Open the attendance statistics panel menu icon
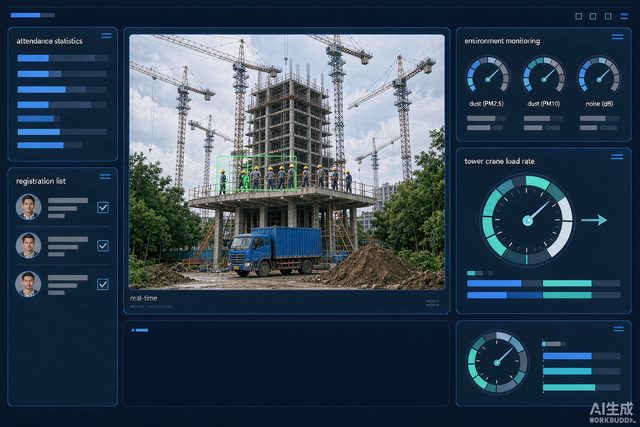Screen dimensions: 640x427 106,36
